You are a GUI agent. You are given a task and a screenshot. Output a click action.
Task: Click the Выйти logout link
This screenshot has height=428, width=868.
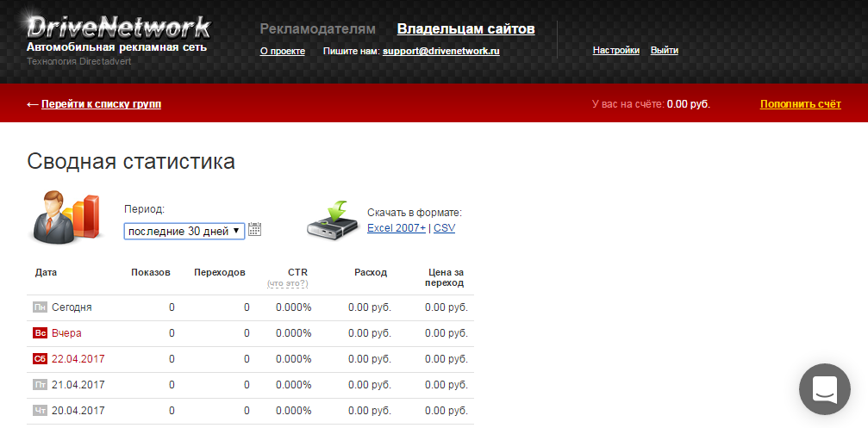pyautogui.click(x=665, y=50)
